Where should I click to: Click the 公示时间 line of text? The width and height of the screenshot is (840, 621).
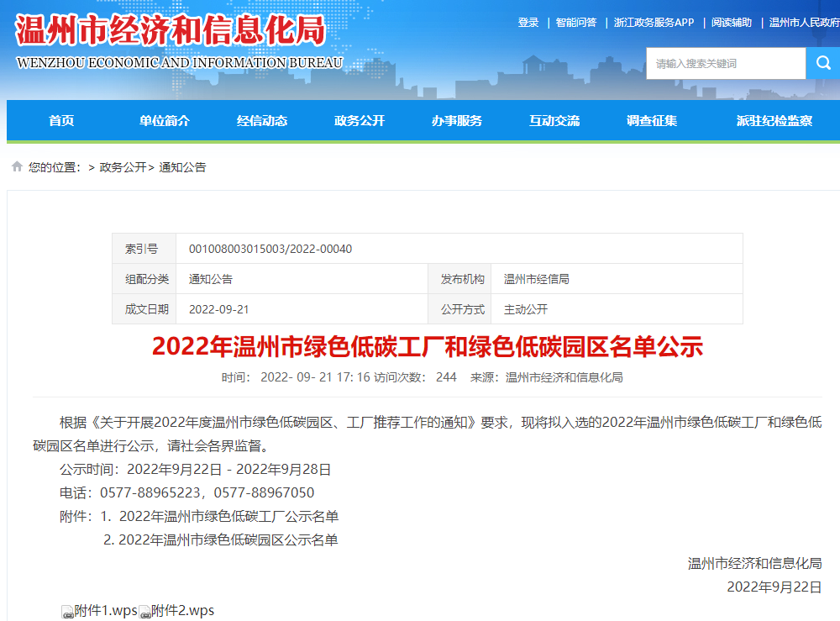tap(195, 470)
